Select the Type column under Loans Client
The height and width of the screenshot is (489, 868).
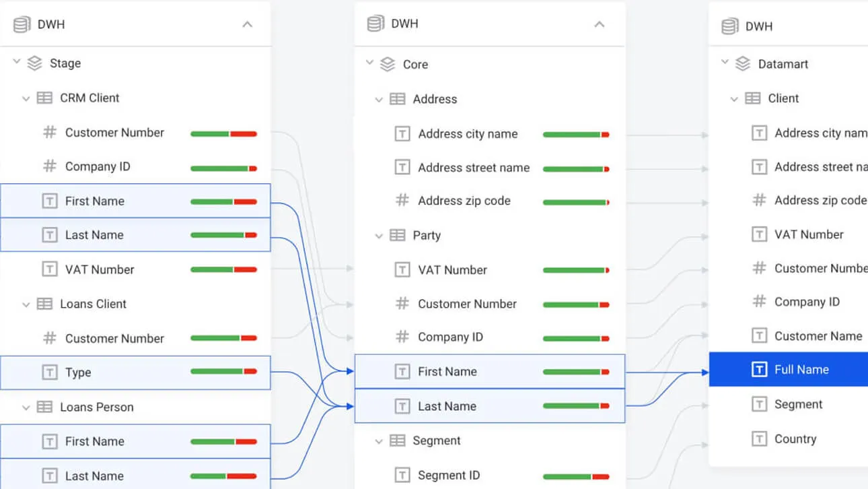click(x=78, y=372)
